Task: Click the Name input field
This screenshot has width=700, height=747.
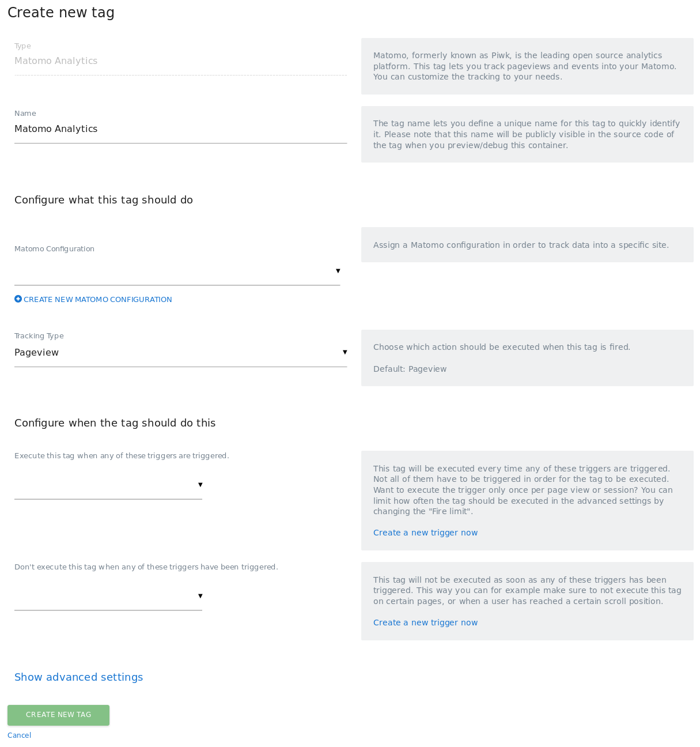Action: click(173, 129)
